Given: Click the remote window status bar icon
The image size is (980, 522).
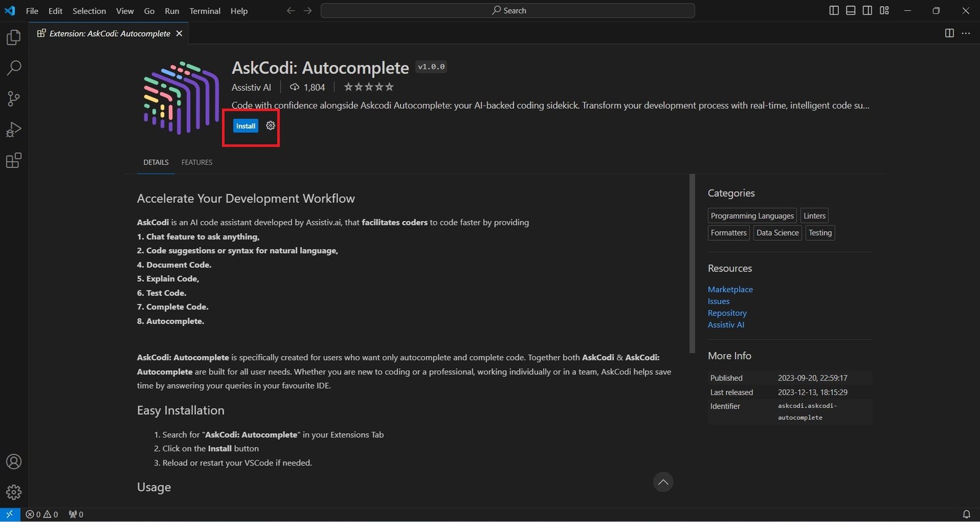Looking at the screenshot, I should [10, 515].
